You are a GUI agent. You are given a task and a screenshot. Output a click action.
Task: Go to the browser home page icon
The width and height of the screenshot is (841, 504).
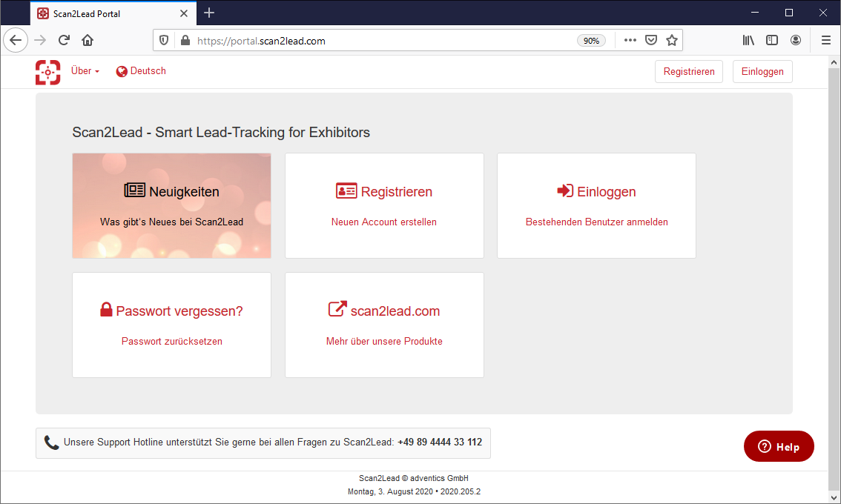click(88, 40)
